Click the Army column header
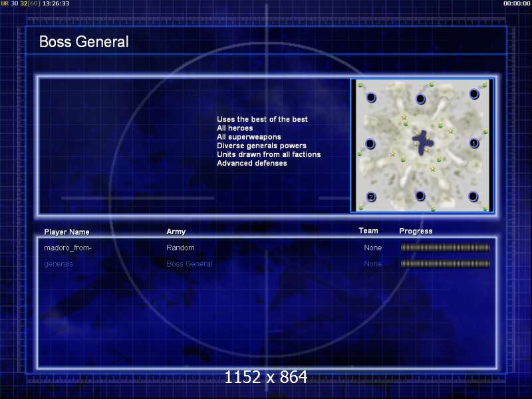532x399 pixels. tap(176, 231)
